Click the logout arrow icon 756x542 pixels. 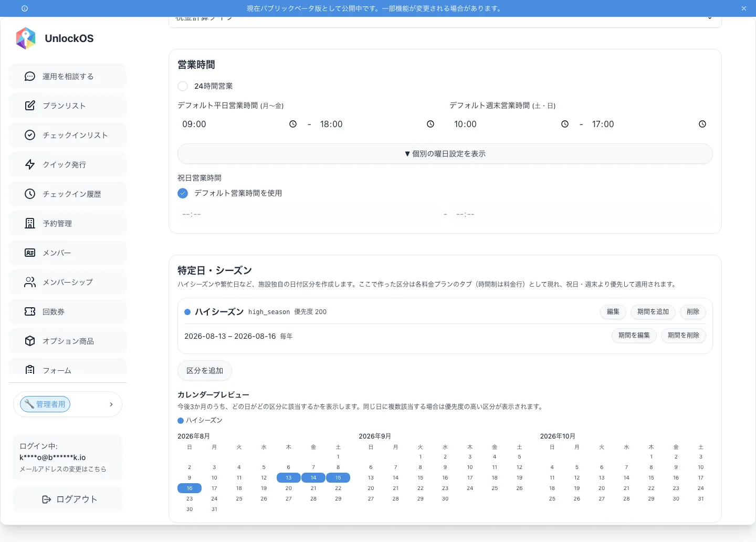click(47, 499)
